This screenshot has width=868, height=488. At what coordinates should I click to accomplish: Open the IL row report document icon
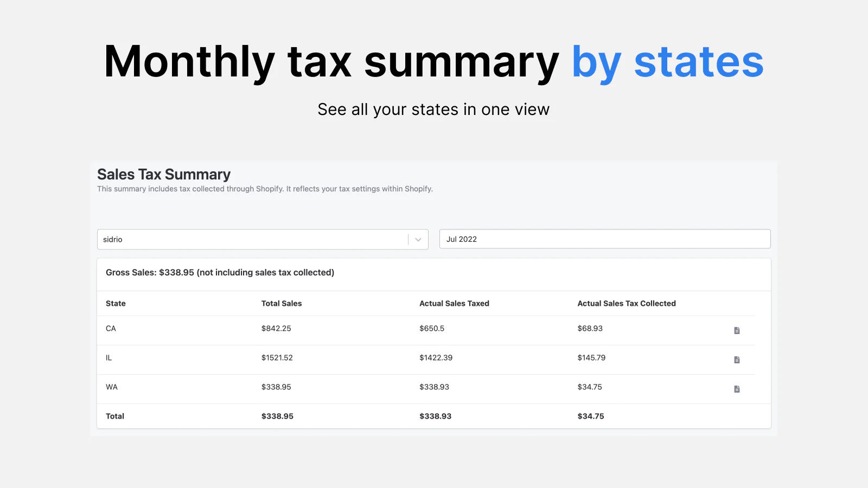coord(737,359)
